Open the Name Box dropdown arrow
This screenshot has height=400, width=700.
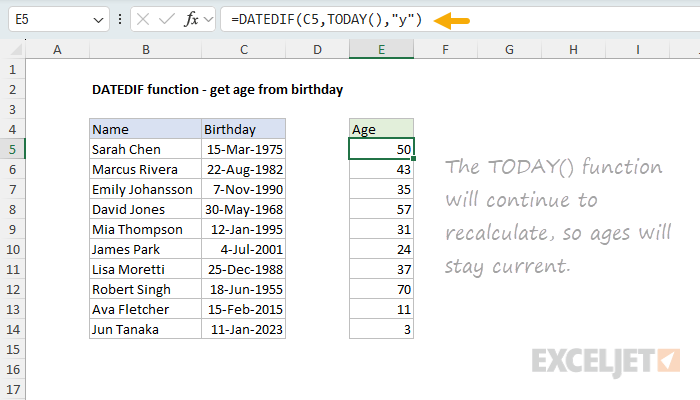(98, 20)
